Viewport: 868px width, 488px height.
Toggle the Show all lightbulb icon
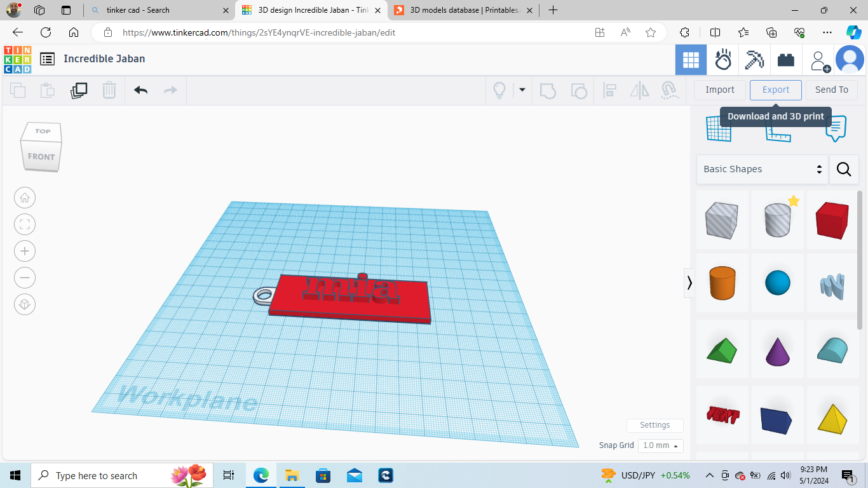point(499,90)
